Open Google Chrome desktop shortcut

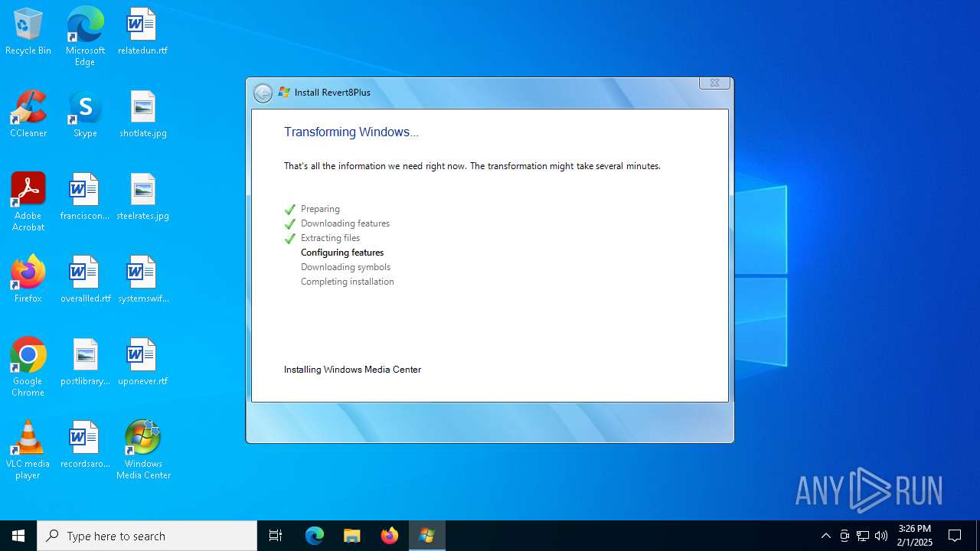coord(28,368)
